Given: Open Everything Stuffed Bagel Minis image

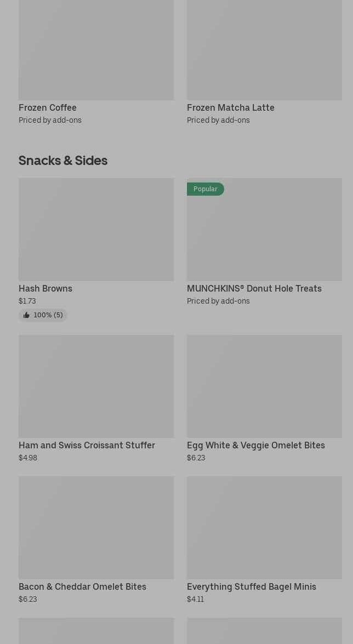Looking at the screenshot, I should [264, 527].
